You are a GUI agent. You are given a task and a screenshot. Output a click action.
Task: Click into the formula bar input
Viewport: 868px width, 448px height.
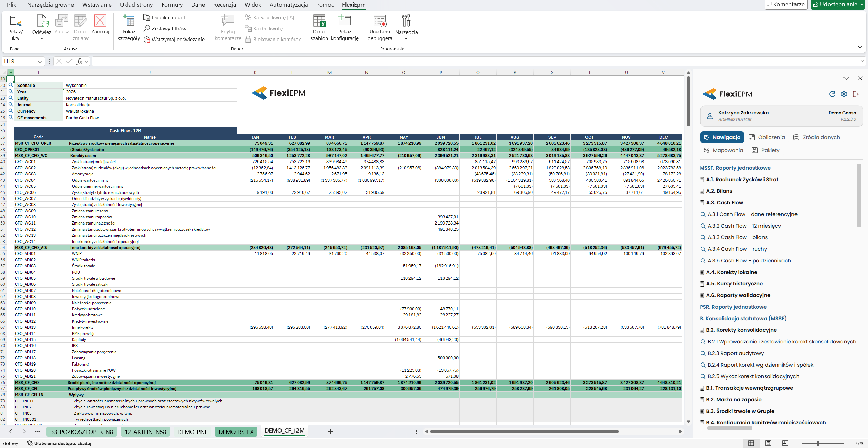475,61
